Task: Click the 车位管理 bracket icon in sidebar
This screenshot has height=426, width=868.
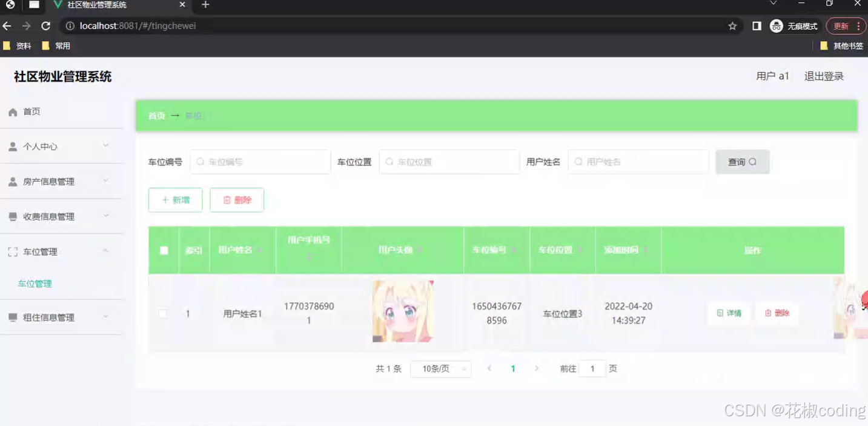Action: (x=13, y=251)
